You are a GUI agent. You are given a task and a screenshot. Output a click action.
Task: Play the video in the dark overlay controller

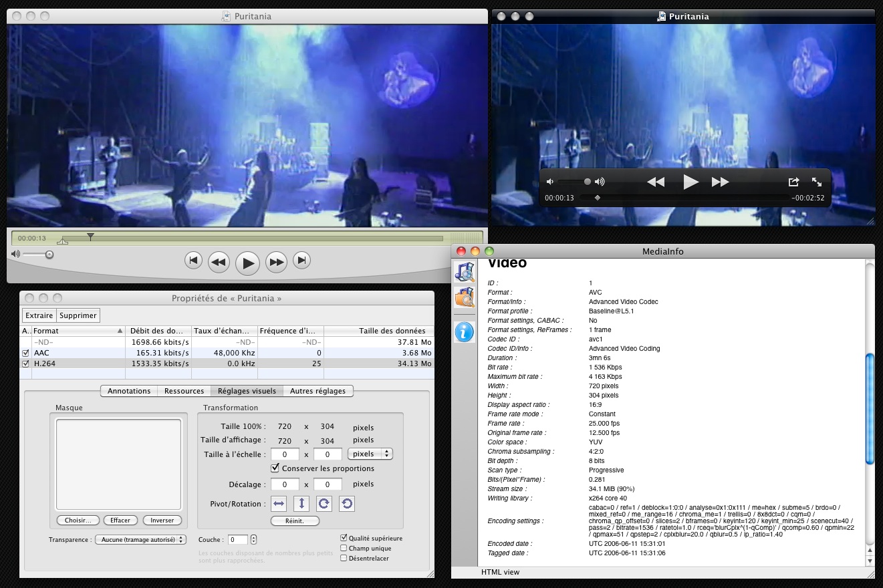(690, 182)
